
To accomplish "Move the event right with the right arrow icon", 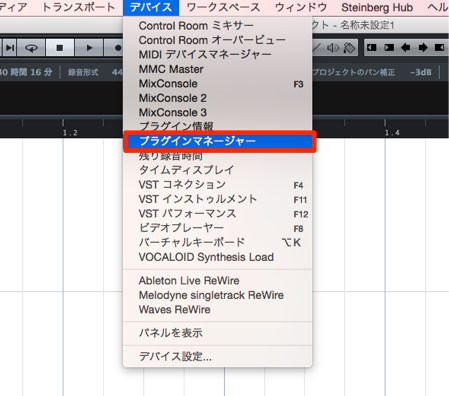I will [423, 48].
